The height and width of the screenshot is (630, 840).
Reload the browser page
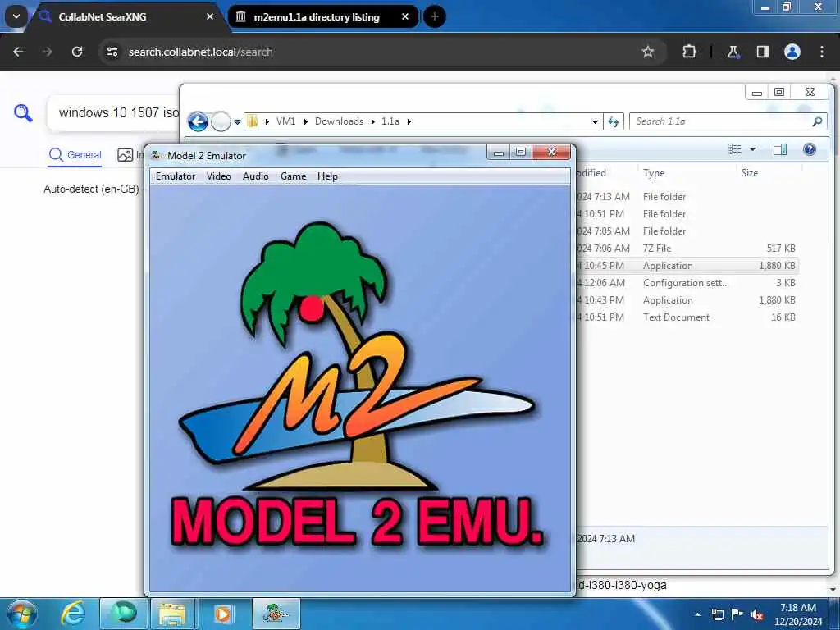pyautogui.click(x=77, y=52)
